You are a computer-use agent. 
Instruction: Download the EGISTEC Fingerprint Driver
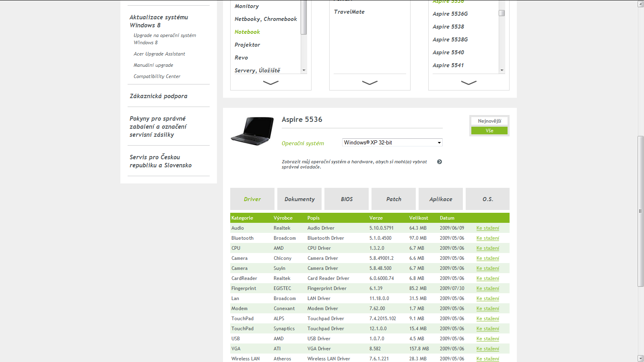pyautogui.click(x=488, y=288)
